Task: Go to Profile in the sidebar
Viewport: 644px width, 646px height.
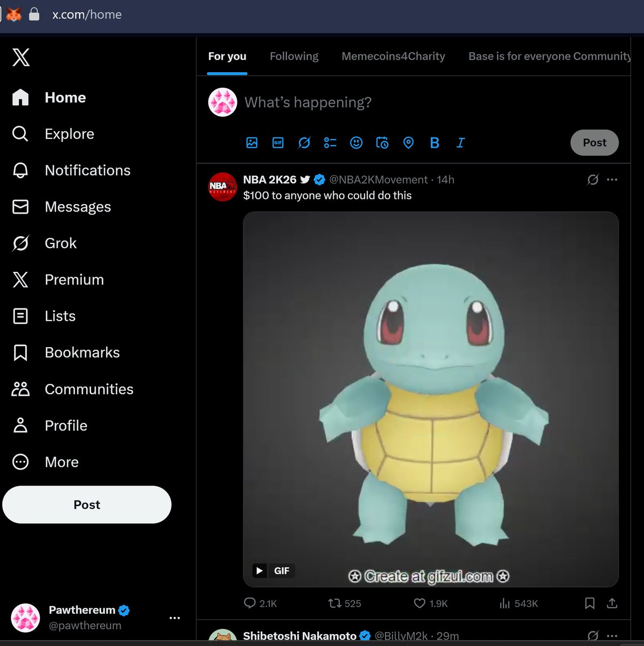Action: pos(49,425)
